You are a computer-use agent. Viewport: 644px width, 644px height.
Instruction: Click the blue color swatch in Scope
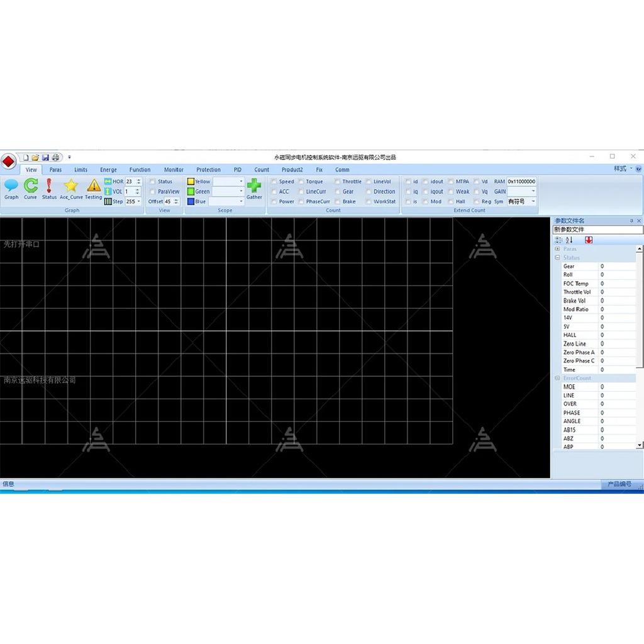pyautogui.click(x=191, y=201)
